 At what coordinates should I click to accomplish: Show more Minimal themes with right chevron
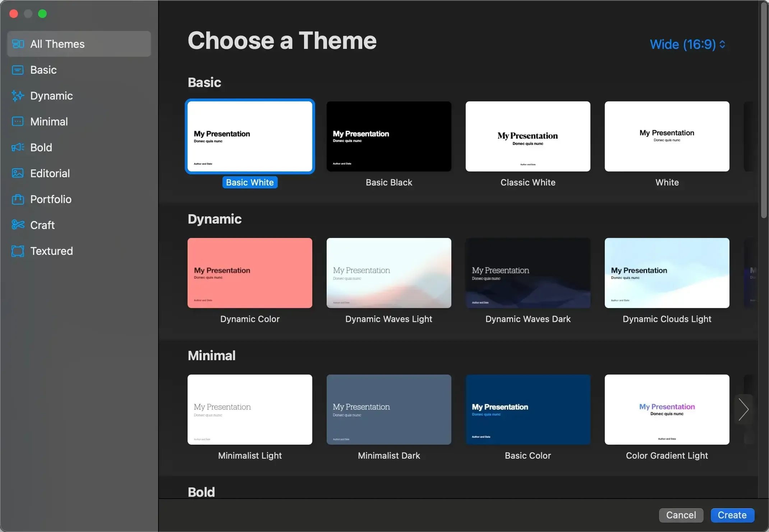click(743, 409)
